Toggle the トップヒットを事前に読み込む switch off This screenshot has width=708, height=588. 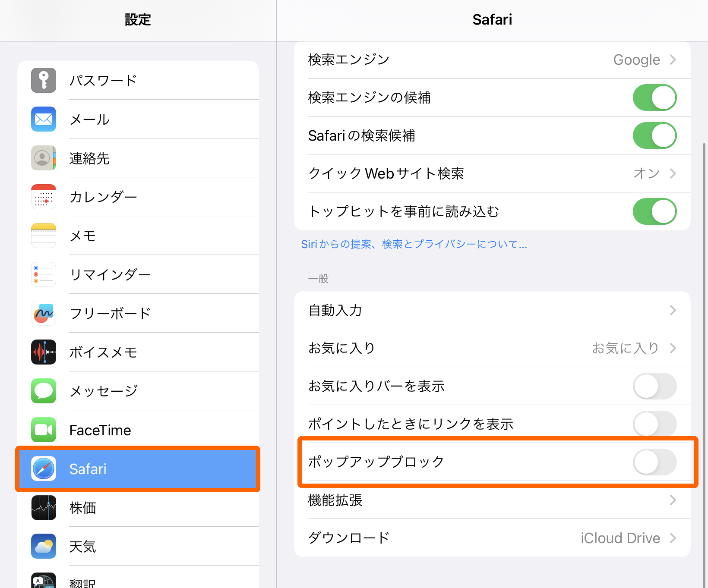coord(654,211)
